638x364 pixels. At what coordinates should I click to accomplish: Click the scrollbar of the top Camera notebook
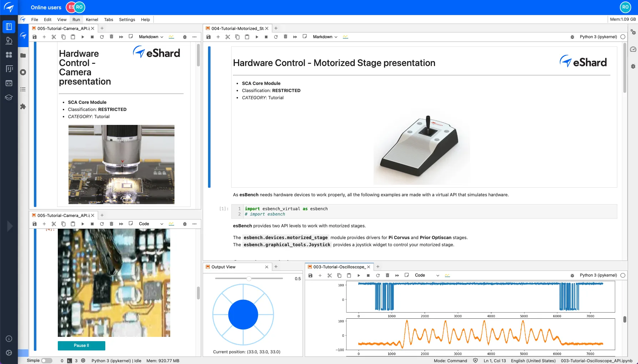[x=198, y=55]
